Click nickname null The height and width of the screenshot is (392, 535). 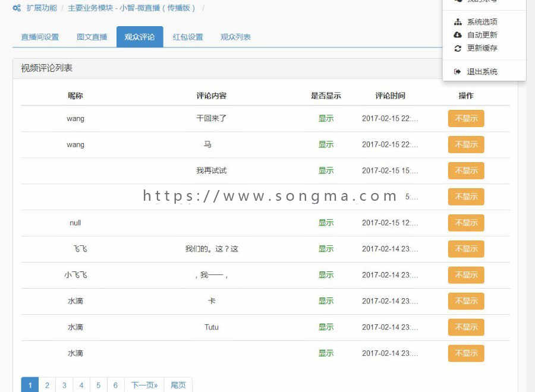(75, 223)
